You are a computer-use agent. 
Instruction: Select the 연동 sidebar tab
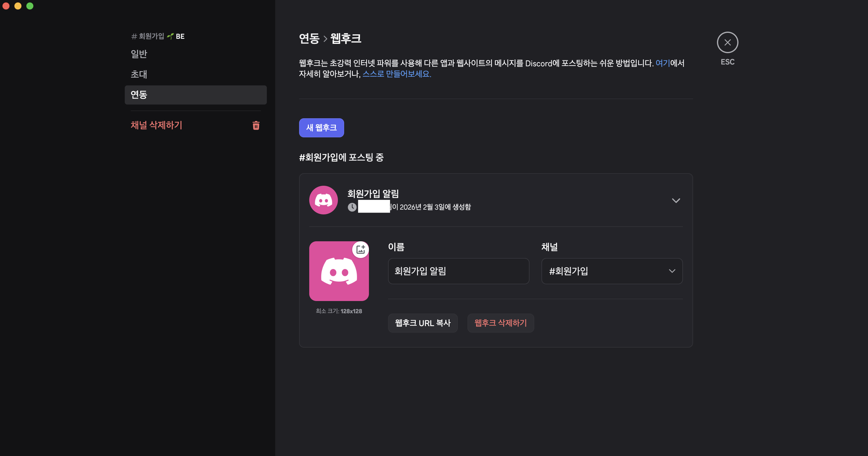(x=196, y=95)
